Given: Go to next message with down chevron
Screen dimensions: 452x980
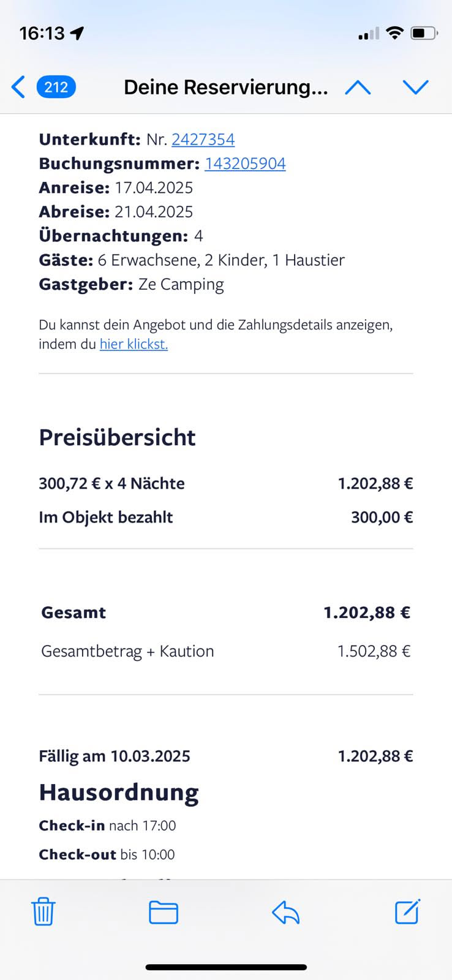Looking at the screenshot, I should tap(415, 88).
